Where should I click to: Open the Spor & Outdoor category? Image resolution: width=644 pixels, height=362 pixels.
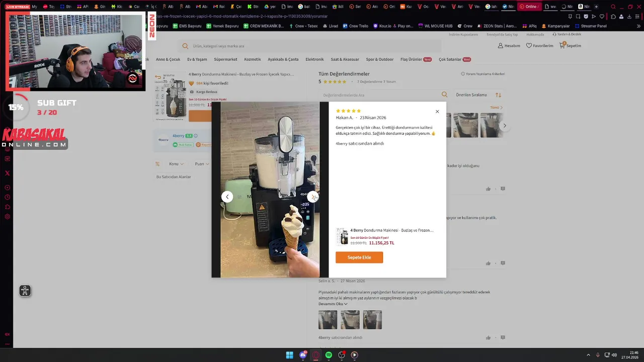380,59
